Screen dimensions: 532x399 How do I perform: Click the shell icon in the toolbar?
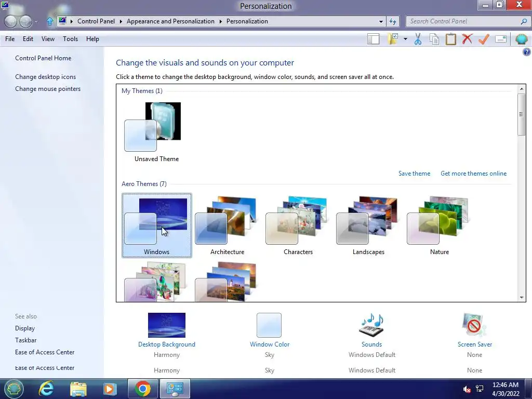(521, 39)
